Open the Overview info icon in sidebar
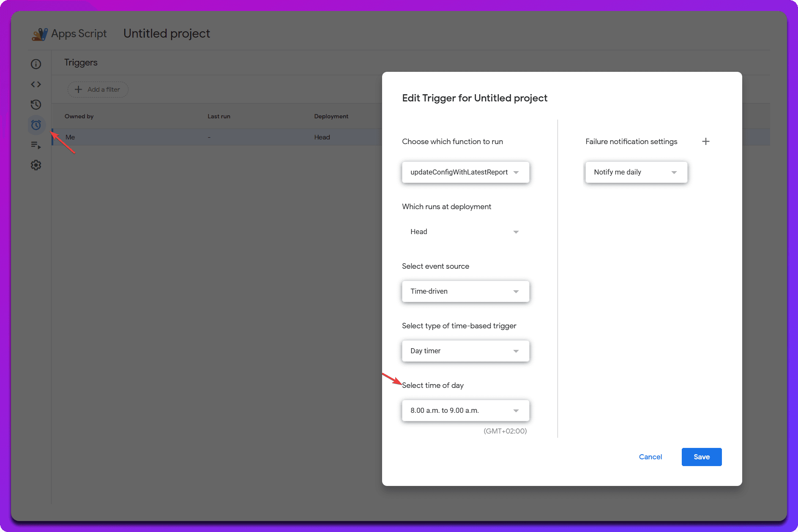798x532 pixels. coord(36,64)
